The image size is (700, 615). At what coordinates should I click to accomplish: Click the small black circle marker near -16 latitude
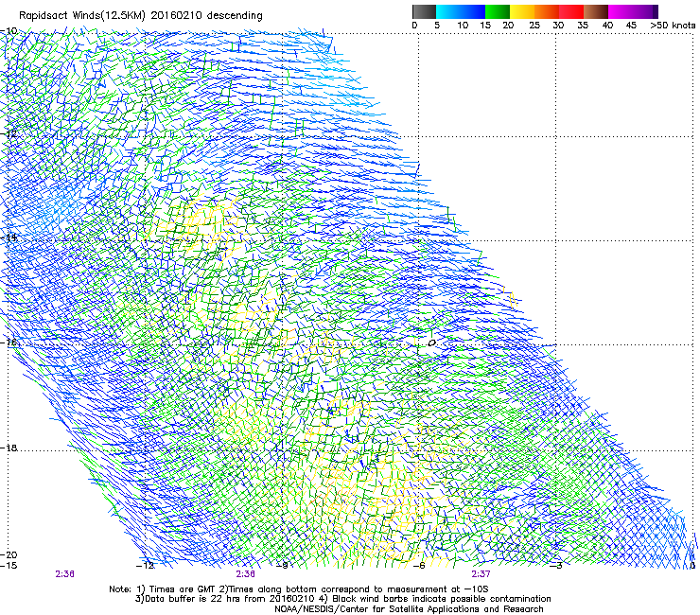coord(431,343)
